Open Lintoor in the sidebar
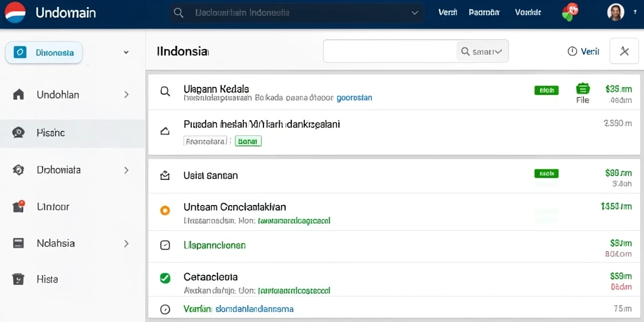The height and width of the screenshot is (322, 644). tap(53, 206)
